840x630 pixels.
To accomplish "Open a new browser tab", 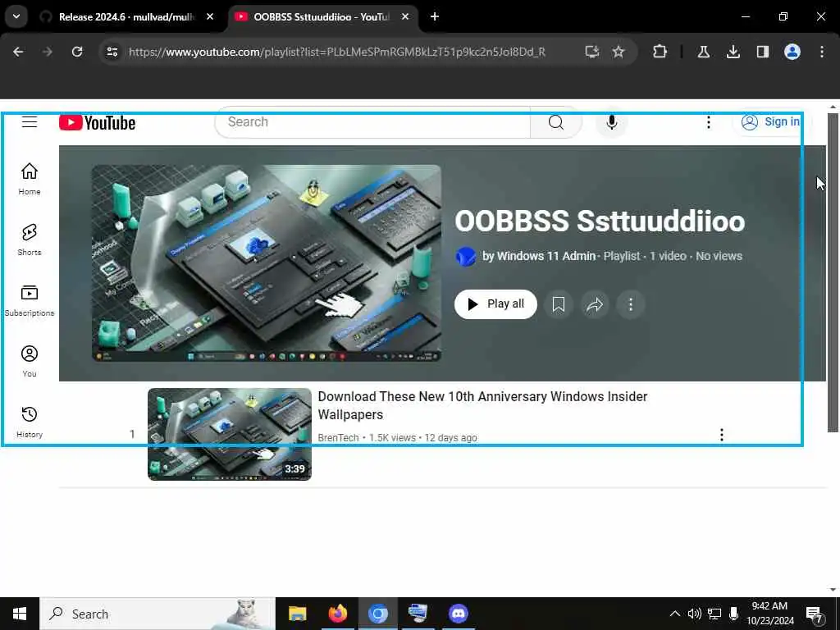I will 435,16.
